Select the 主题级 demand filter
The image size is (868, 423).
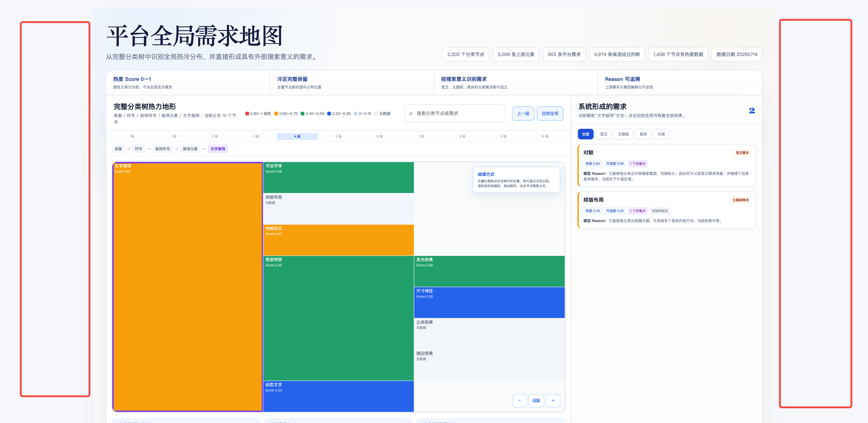(623, 134)
